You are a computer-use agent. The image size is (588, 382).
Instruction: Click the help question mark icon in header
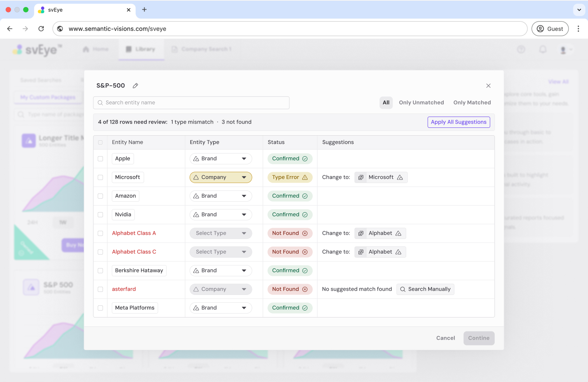coord(521,49)
